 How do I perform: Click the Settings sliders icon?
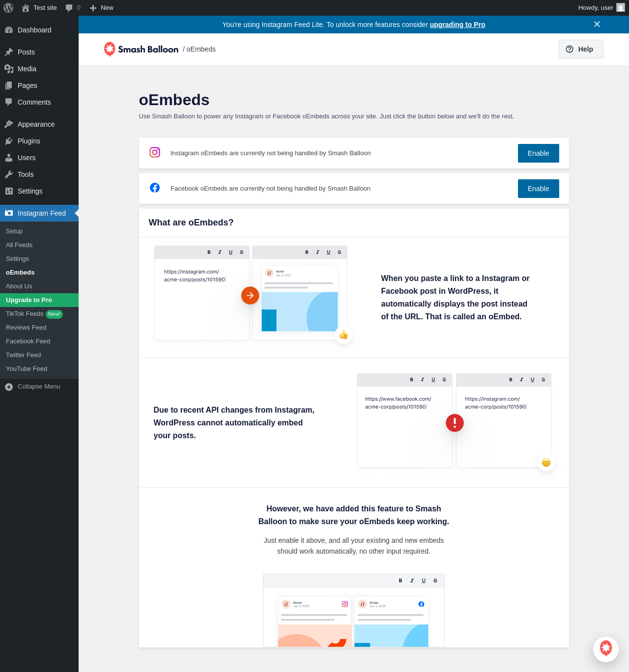(9, 191)
